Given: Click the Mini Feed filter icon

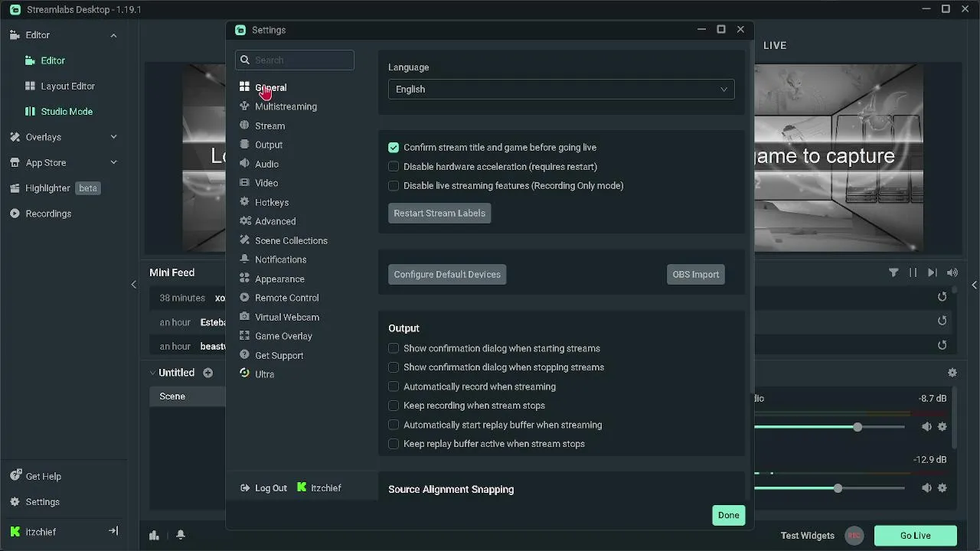Looking at the screenshot, I should [893, 272].
